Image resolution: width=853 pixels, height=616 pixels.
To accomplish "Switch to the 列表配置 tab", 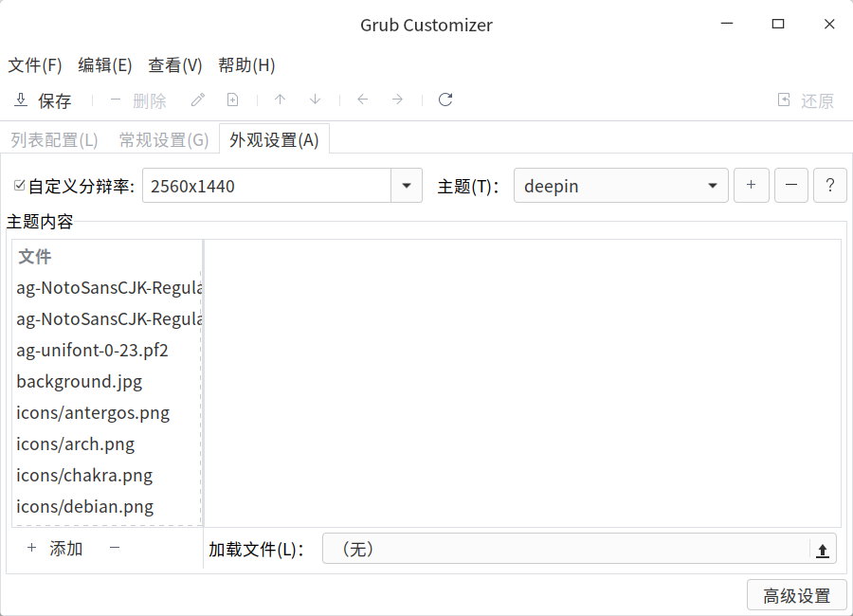I will pos(54,138).
